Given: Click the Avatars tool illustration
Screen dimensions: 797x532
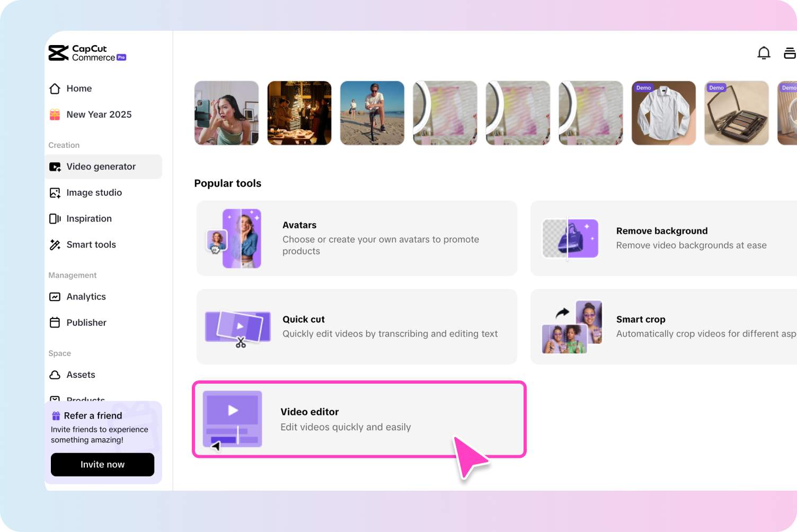Looking at the screenshot, I should [x=234, y=238].
